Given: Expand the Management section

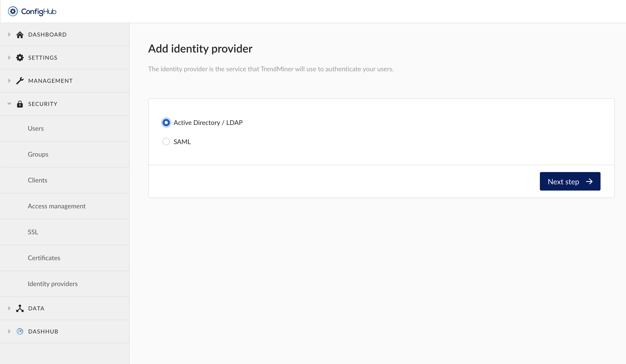Looking at the screenshot, I should (9, 81).
